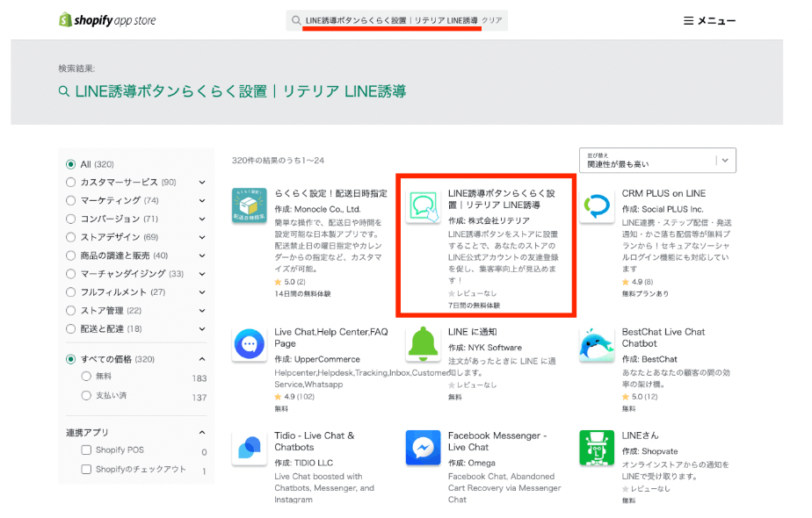Screen dimensions: 812x518
Task: Open Live Chat,Help Center,FAQ Page link
Action: click(331, 337)
